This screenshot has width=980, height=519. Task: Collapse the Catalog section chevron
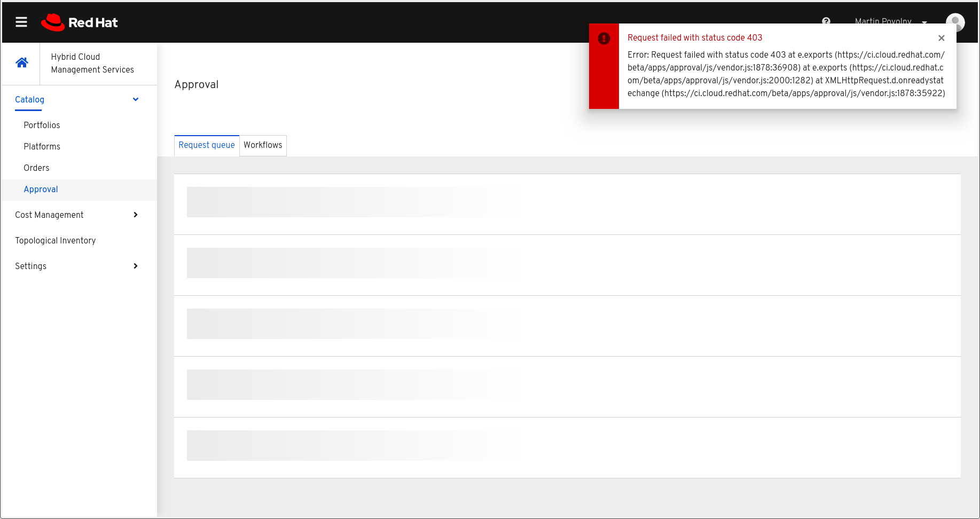coord(135,99)
